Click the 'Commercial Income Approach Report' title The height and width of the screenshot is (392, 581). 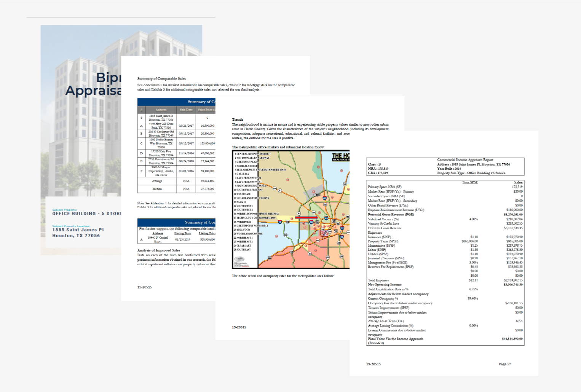465,160
